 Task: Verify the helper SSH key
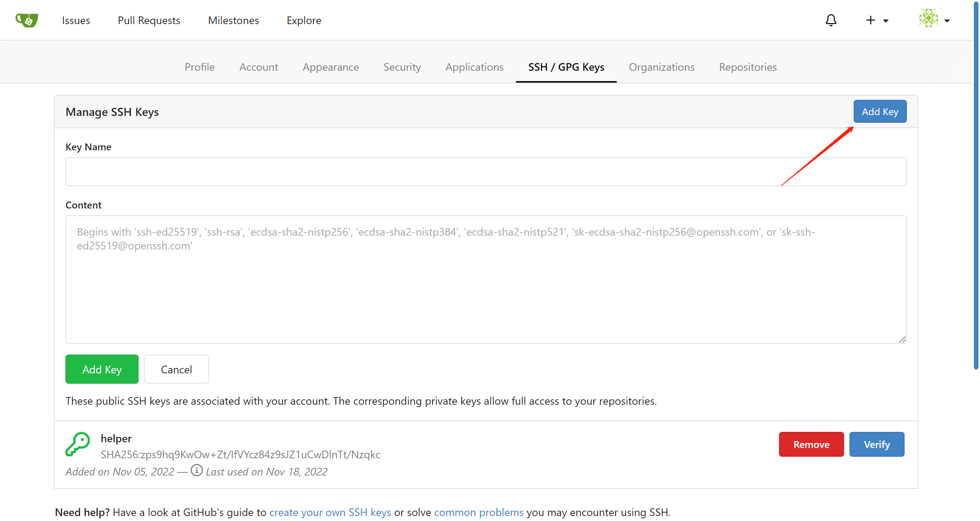(877, 444)
